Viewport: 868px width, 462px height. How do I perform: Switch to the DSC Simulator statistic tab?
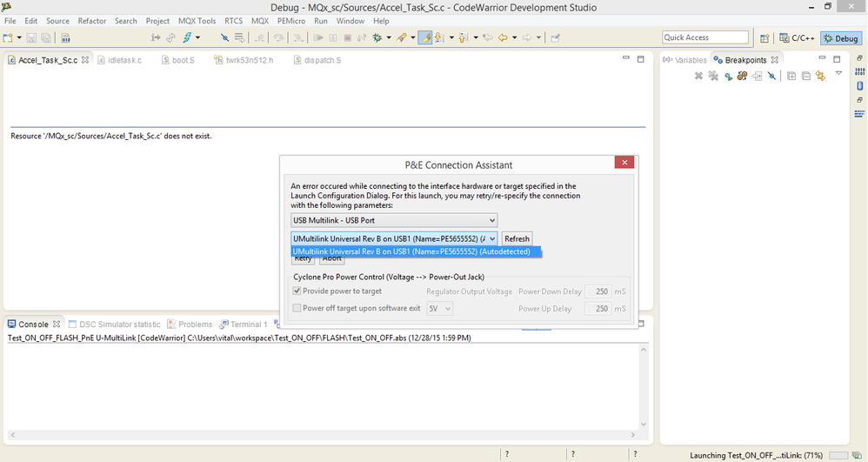(114, 324)
